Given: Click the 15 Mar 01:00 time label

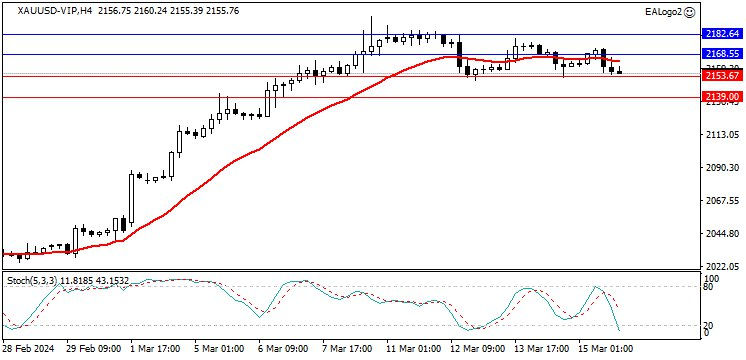Looking at the screenshot, I should [606, 349].
